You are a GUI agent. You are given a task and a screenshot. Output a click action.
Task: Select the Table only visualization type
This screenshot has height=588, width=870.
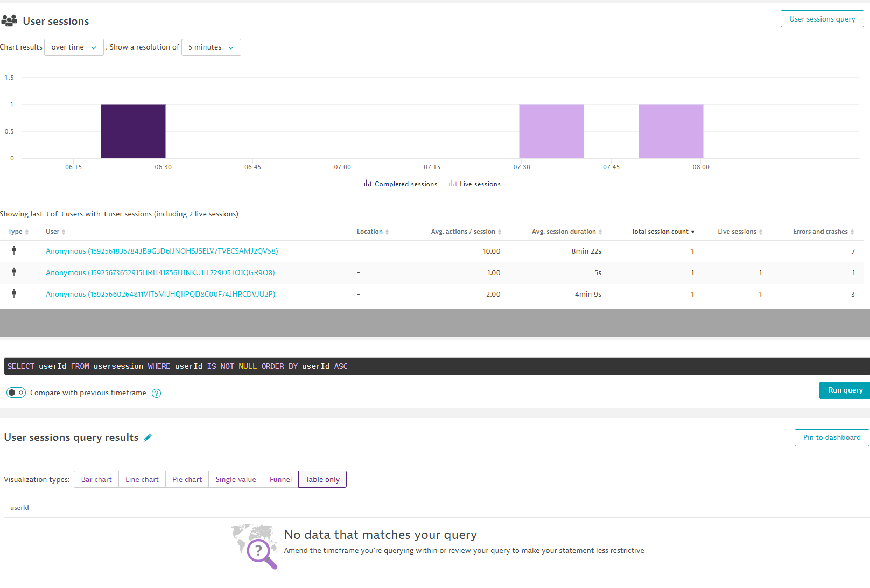[322, 479]
